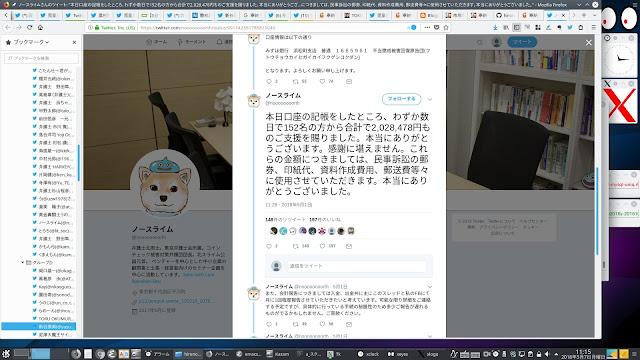
Task: Close the bookmarks sidebar
Action: coord(74,42)
